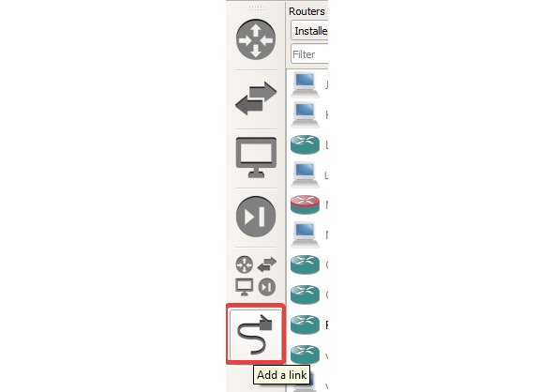
Task: Choose the teal router labeled with bold R
Action: (x=305, y=324)
